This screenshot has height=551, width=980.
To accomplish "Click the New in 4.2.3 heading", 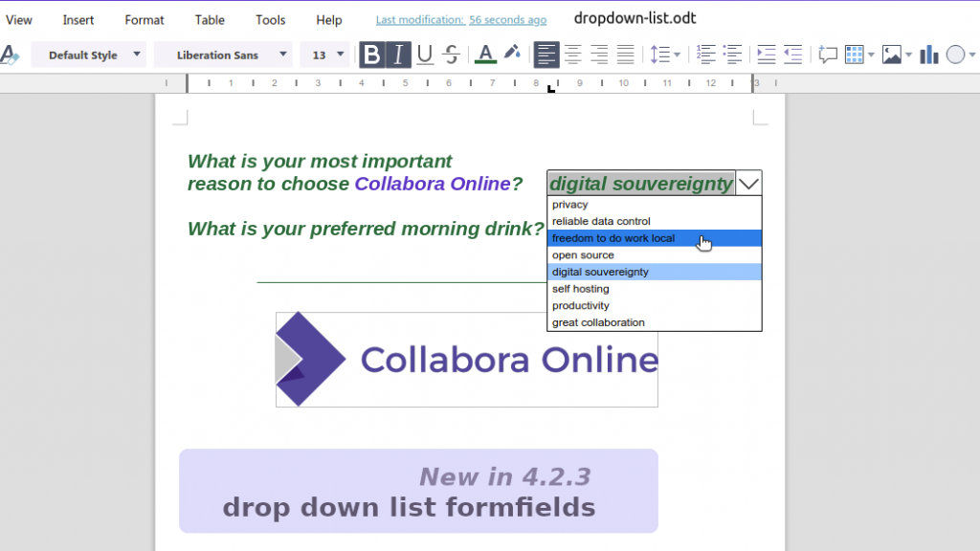I will (x=505, y=476).
